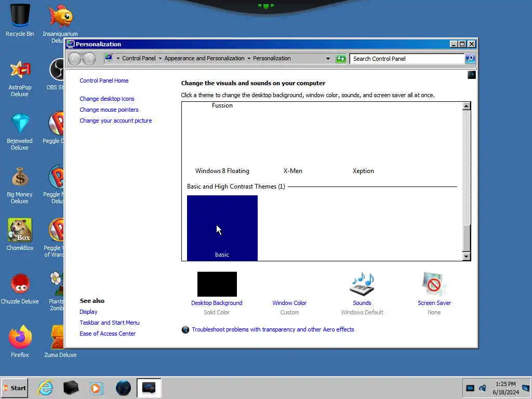Click Desktop Background link
This screenshot has height=399, width=532.
(x=217, y=303)
